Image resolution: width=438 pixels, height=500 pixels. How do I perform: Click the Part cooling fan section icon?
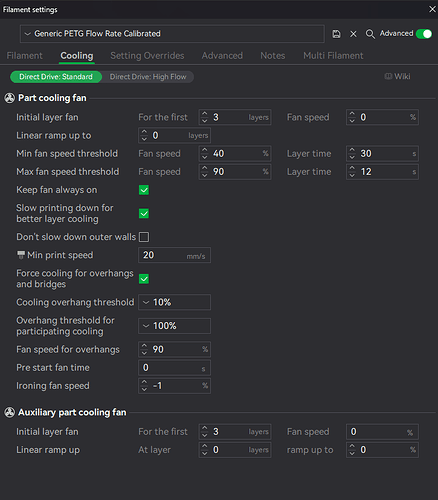10,98
